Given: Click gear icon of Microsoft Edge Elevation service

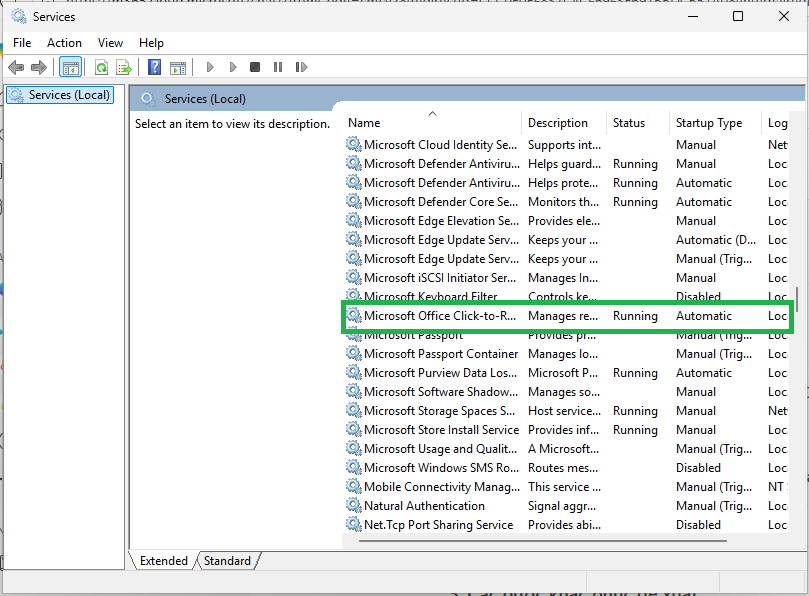Looking at the screenshot, I should (x=353, y=220).
